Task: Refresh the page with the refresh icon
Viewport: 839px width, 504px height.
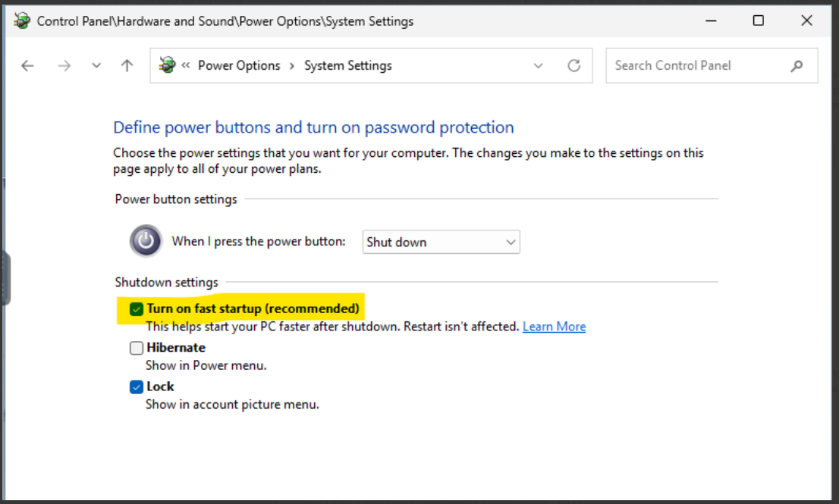Action: pyautogui.click(x=574, y=66)
